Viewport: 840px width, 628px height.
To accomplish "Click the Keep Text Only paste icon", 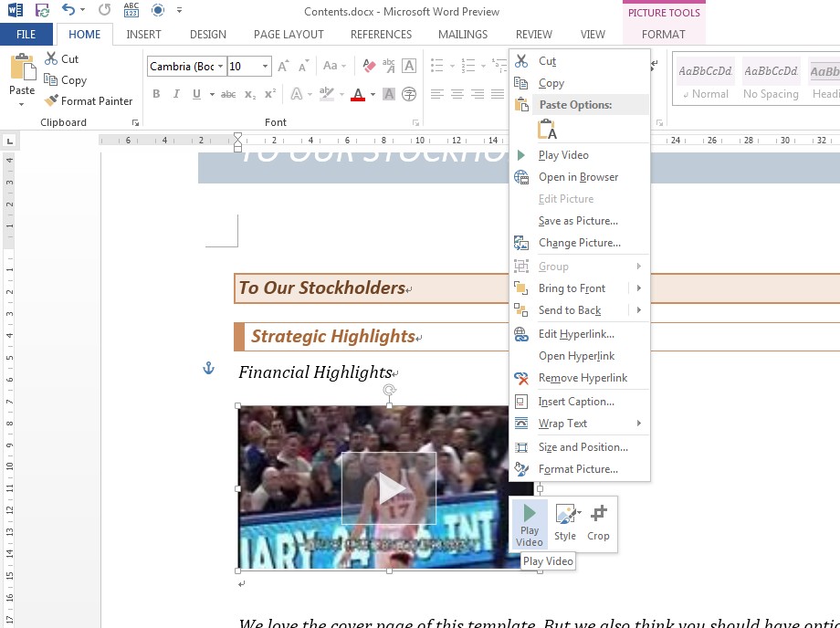I will tap(547, 129).
